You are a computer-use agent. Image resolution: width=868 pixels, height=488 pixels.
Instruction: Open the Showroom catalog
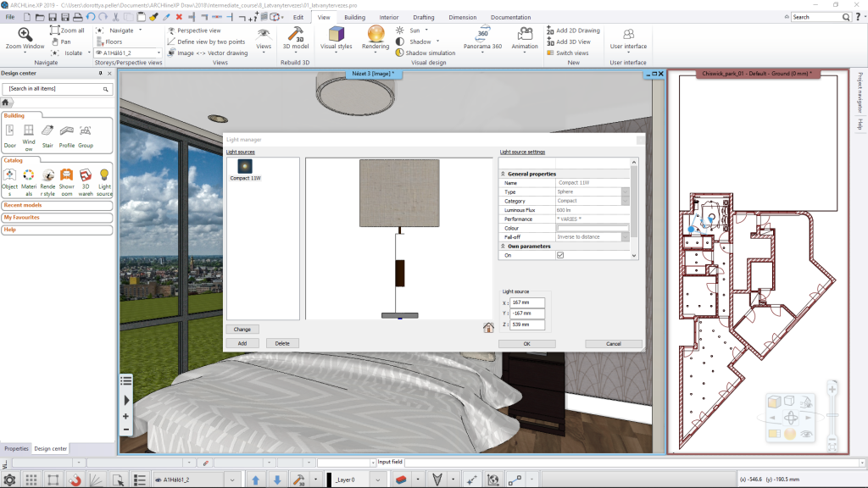66,183
